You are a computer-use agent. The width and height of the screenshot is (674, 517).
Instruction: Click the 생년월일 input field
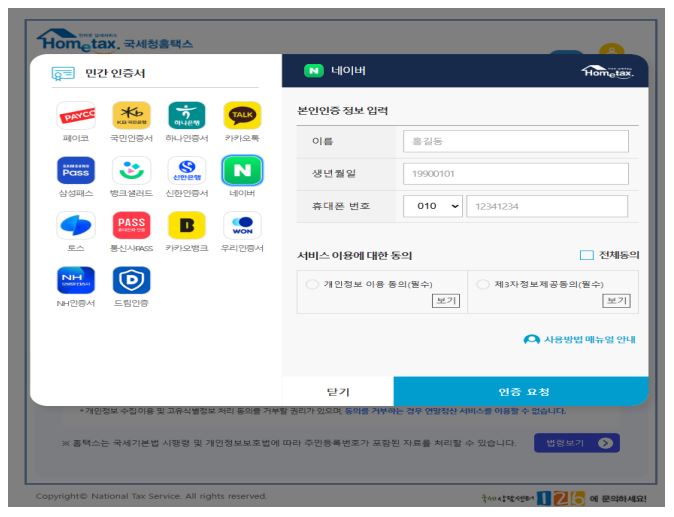tap(514, 174)
